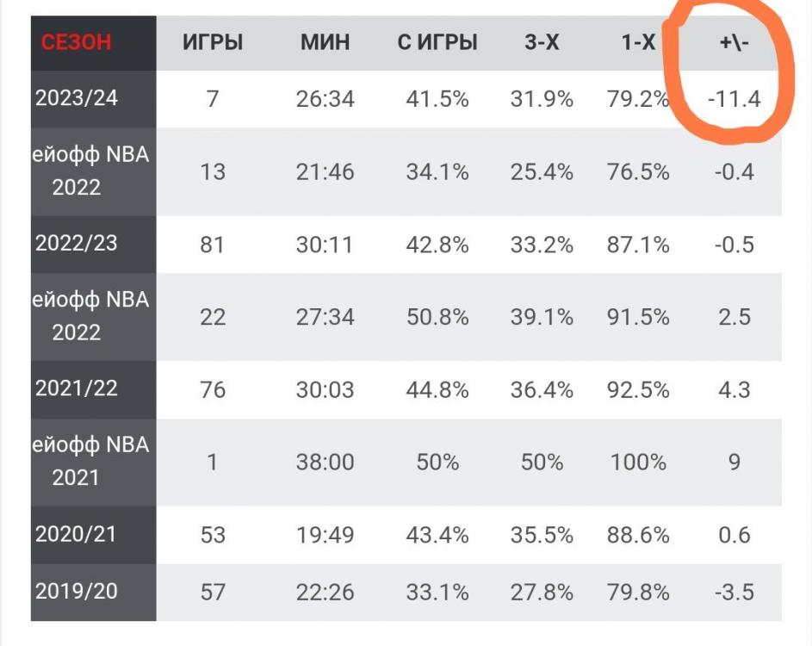
Task: Click the 3-Х column header
Action: [542, 41]
